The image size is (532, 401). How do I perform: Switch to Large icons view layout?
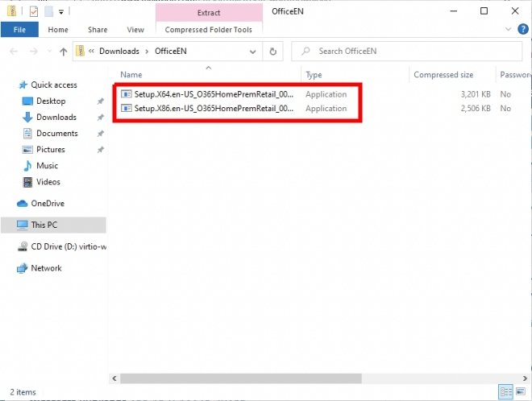click(x=521, y=392)
